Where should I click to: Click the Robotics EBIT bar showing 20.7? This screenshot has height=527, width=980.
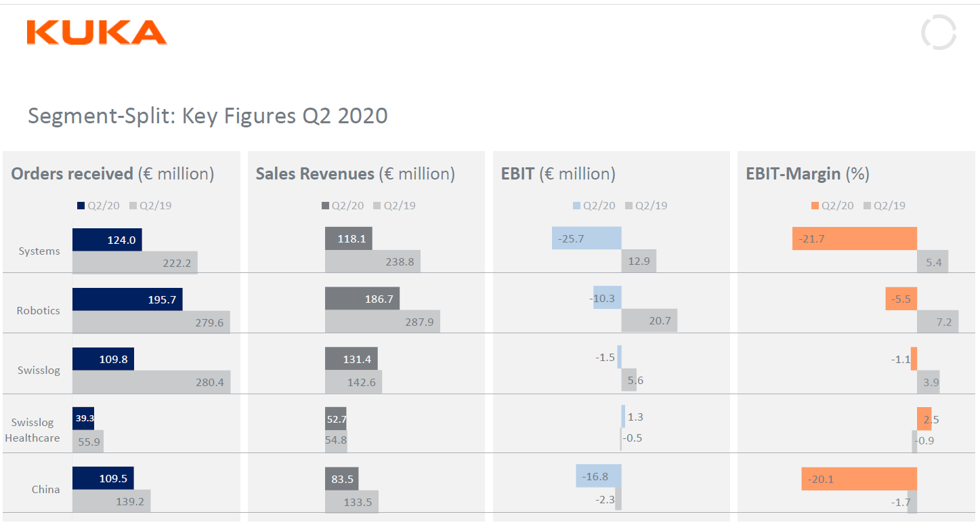pyautogui.click(x=649, y=320)
